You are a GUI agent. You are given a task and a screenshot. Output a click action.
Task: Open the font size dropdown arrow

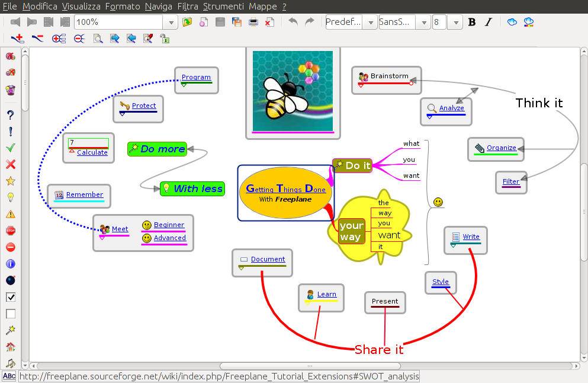pyautogui.click(x=455, y=23)
